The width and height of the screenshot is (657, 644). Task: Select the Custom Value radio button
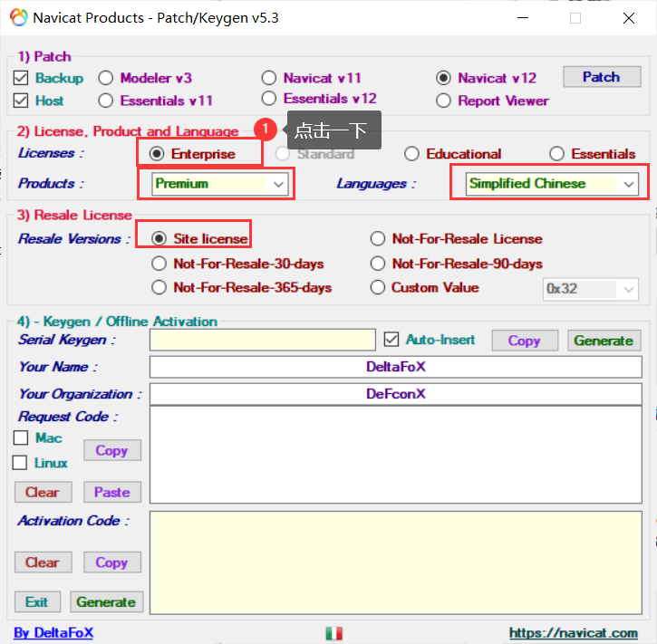click(378, 288)
